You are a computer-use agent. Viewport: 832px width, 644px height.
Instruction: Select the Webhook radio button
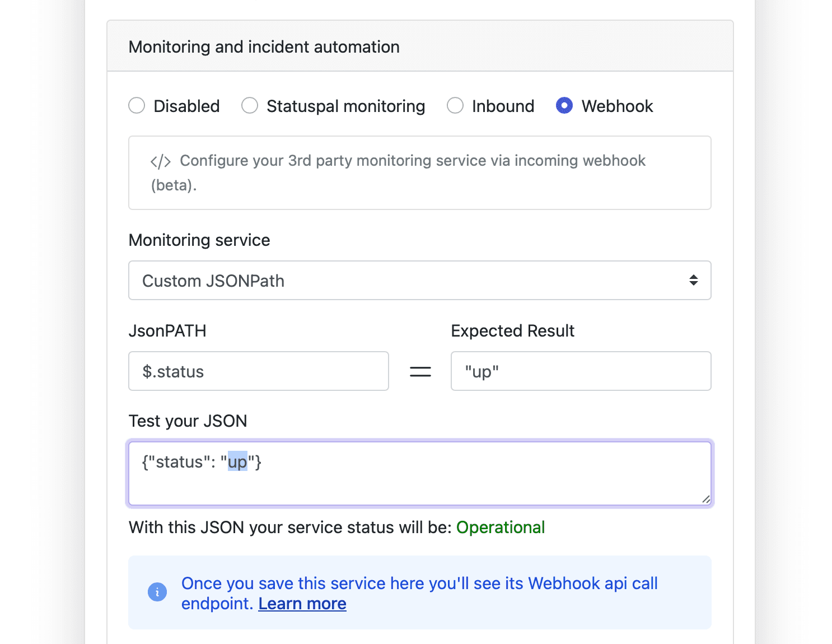click(x=564, y=106)
